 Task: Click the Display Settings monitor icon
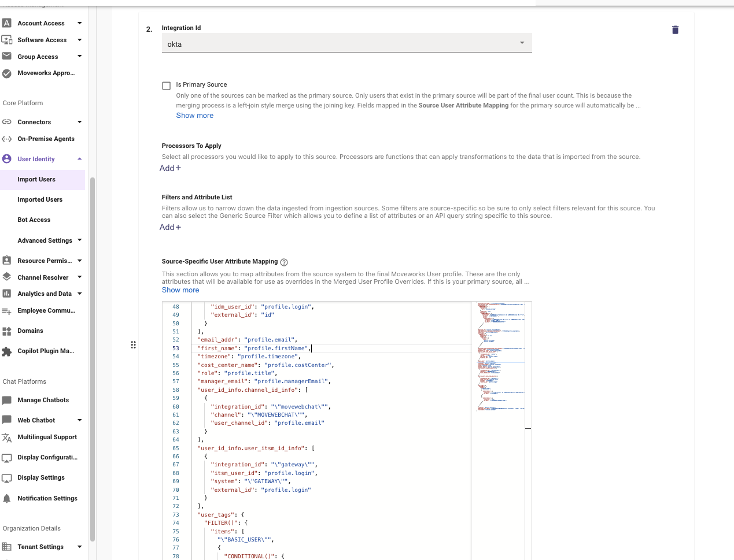click(7, 478)
